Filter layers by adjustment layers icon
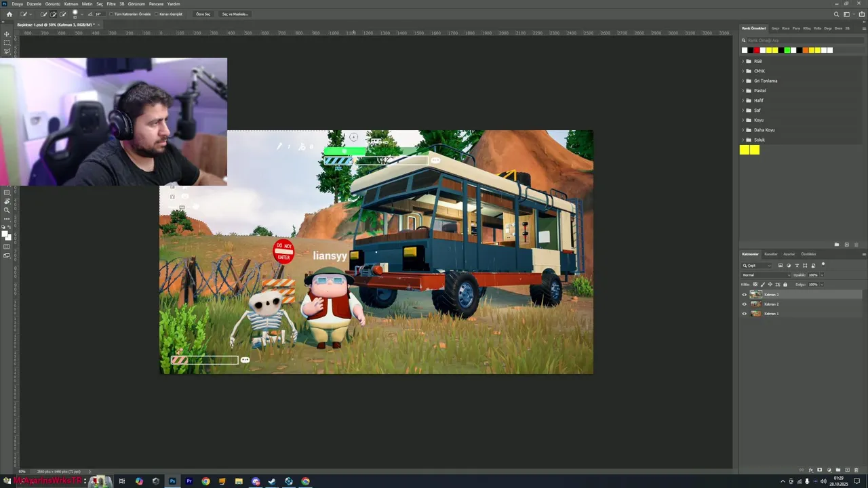Screen dimensions: 868x488 click(x=789, y=265)
